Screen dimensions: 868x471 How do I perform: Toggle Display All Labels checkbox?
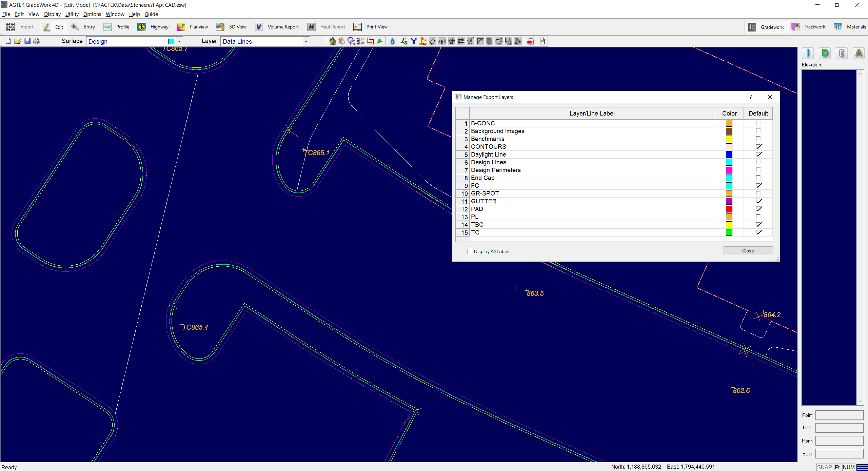pos(470,251)
